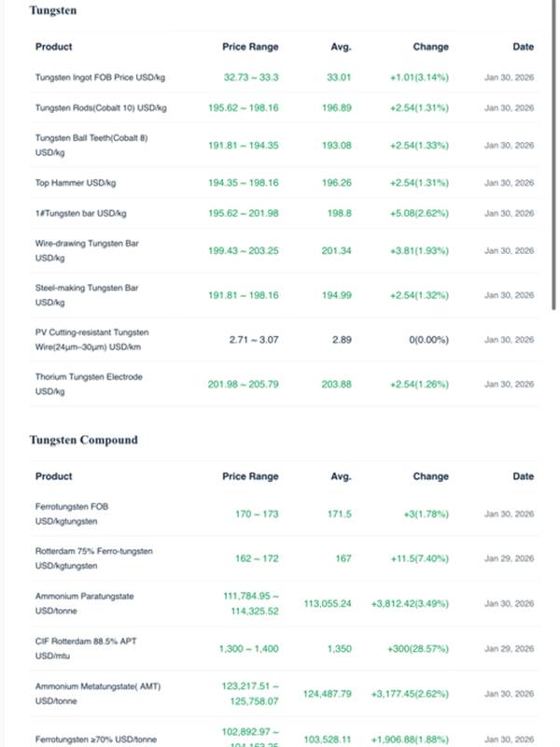Open Wire-drawing Tungsten Bar product

(87, 250)
